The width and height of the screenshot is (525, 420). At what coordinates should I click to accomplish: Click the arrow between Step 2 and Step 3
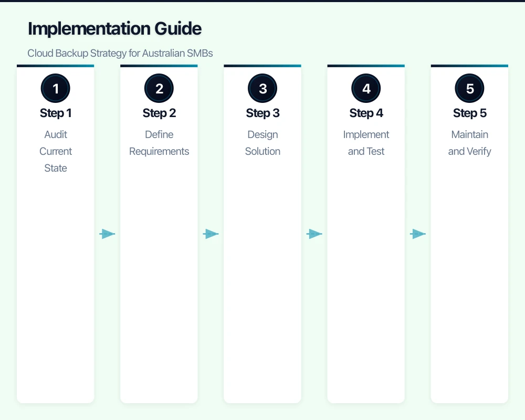[211, 234]
